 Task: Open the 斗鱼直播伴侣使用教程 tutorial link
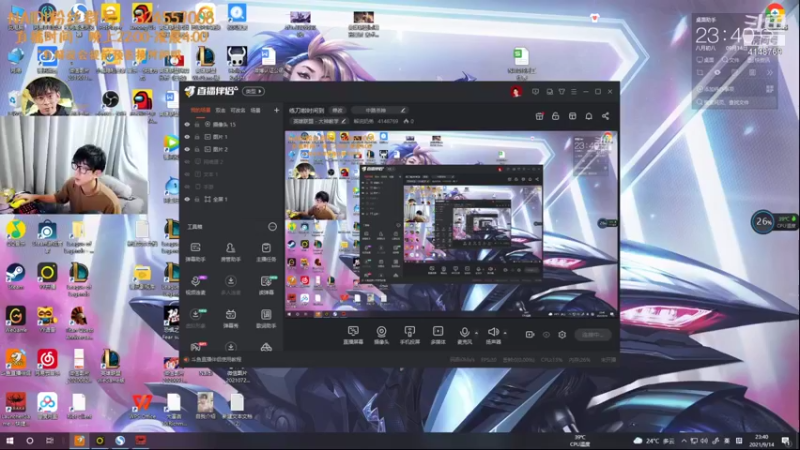tap(217, 360)
